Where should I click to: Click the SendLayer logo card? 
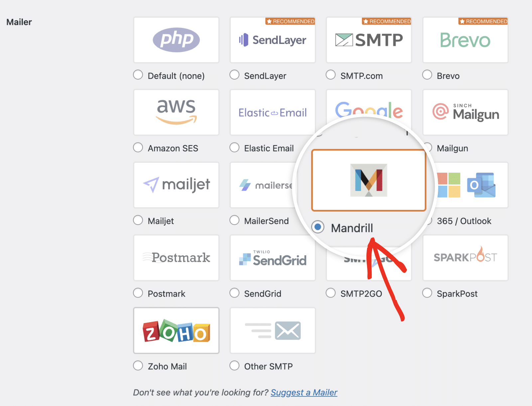coord(273,40)
